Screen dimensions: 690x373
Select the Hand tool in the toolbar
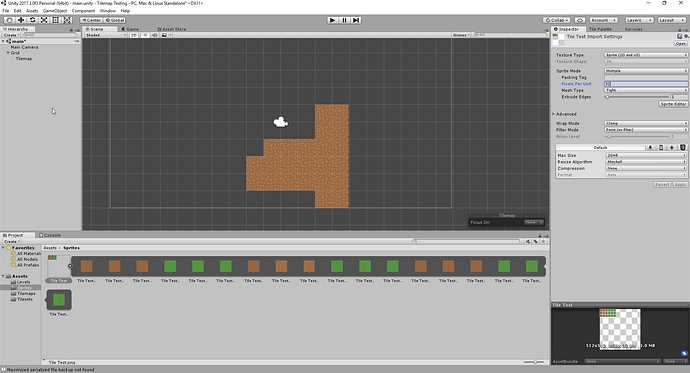9,20
